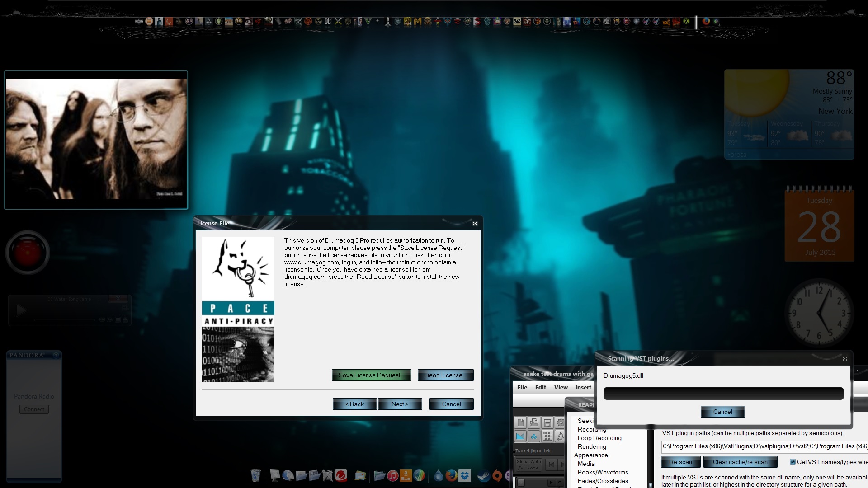Click the calendar widget showing July 28
Screen dimensions: 868x488
tap(819, 224)
